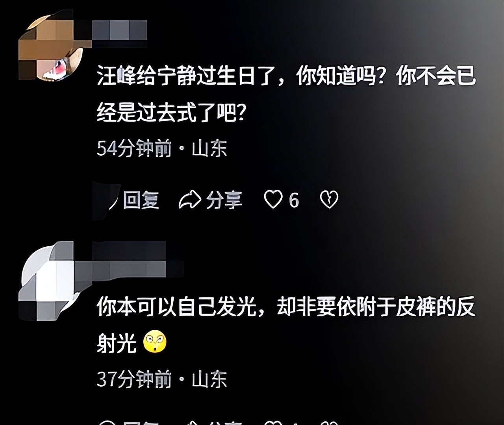This screenshot has height=425, width=504.
Task: Click 山东 location under the 汪峰 comment
Action: (x=209, y=149)
